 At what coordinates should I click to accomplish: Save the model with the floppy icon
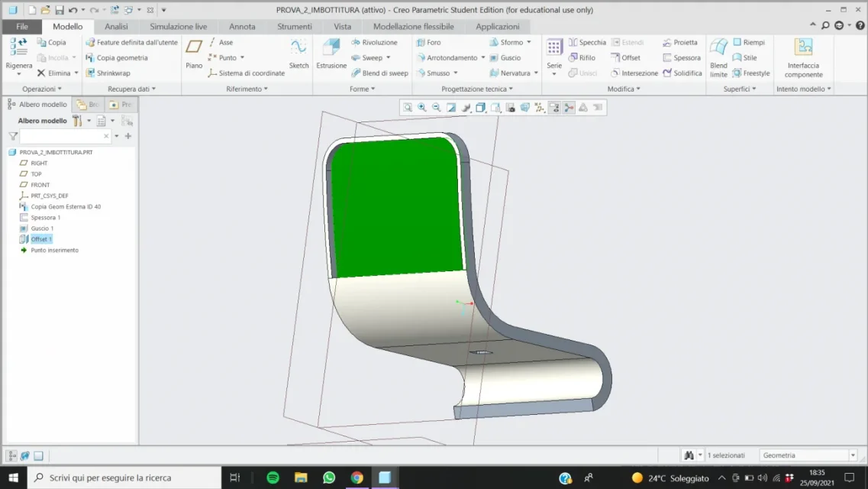click(60, 10)
